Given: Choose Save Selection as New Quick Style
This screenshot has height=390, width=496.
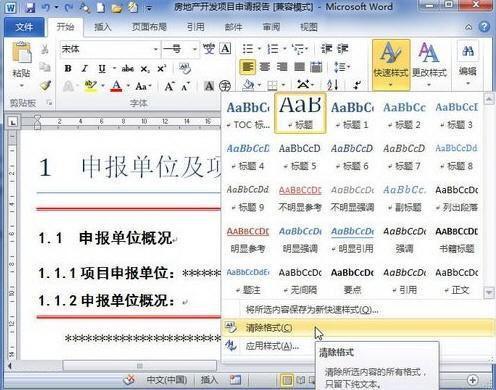Looking at the screenshot, I should [358, 310].
